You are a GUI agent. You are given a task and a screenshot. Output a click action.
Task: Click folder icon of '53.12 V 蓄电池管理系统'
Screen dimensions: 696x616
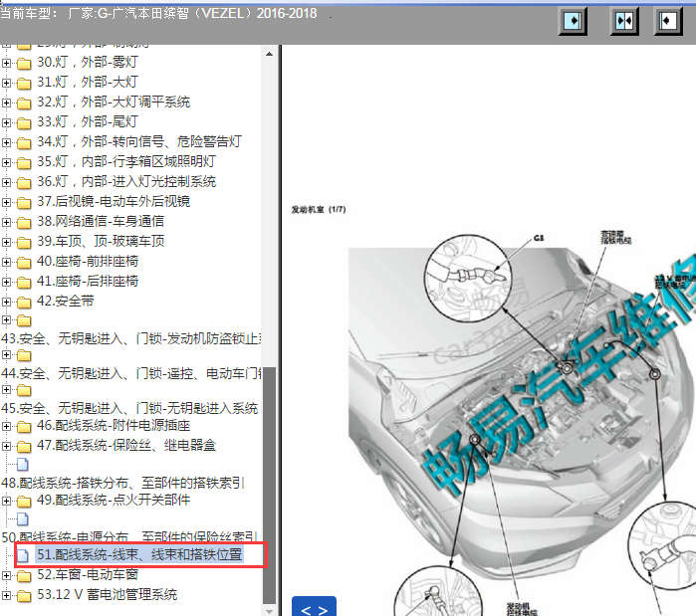point(24,596)
